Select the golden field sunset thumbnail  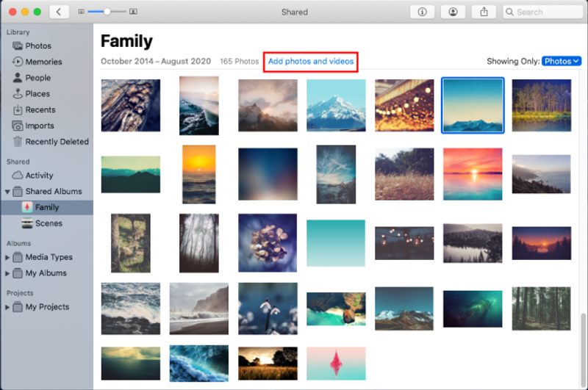coord(268,364)
